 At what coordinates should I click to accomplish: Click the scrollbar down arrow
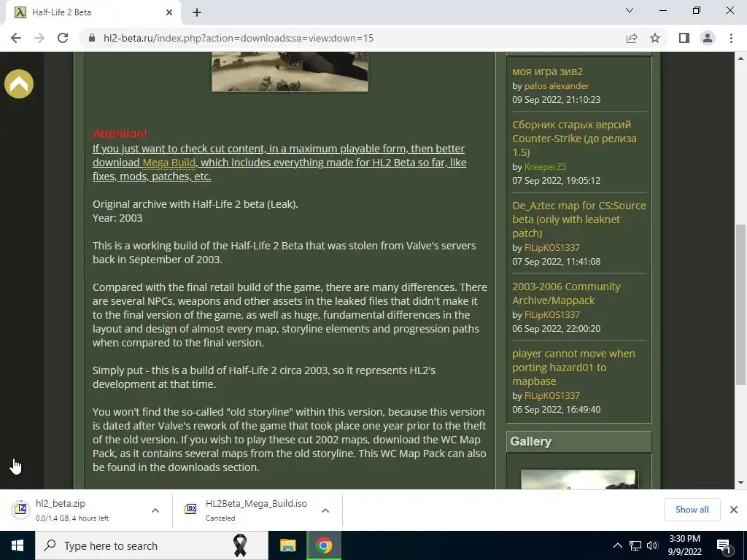click(x=740, y=483)
